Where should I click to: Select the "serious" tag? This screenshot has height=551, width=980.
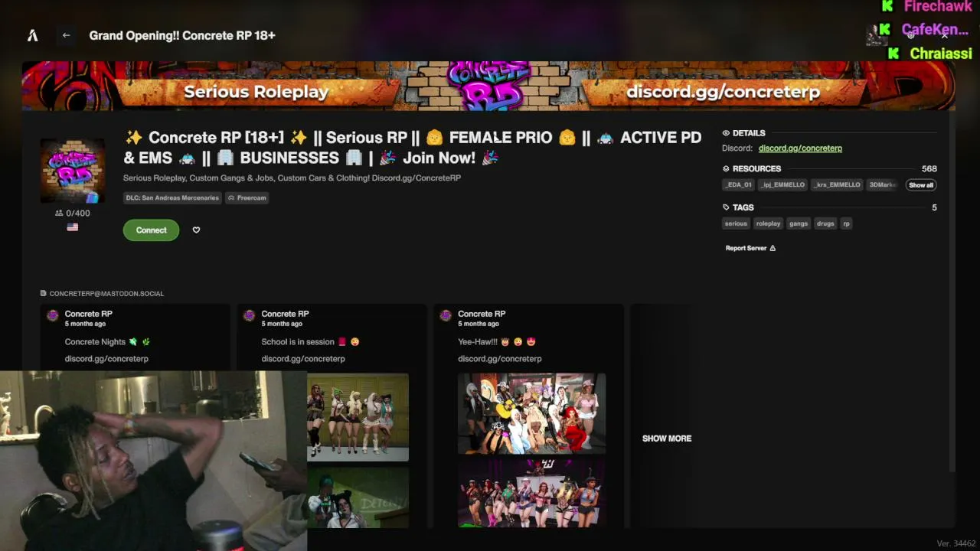(x=736, y=223)
